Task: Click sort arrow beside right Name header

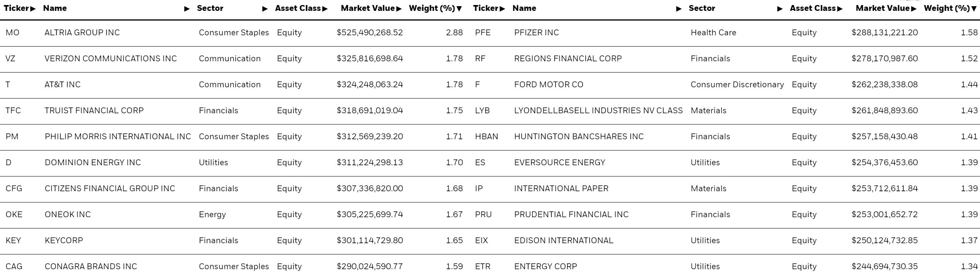Action: [x=679, y=9]
